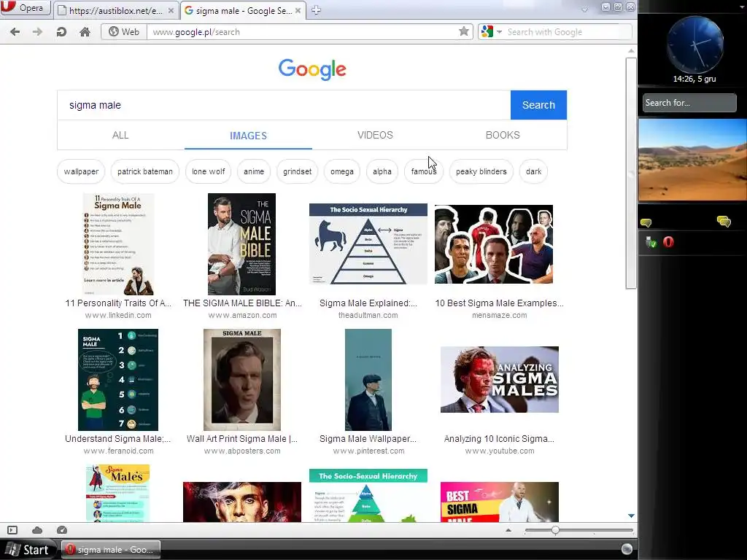Focus the address bar showing google.pl/search
Image resolution: width=747 pixels, height=560 pixels.
(x=304, y=32)
